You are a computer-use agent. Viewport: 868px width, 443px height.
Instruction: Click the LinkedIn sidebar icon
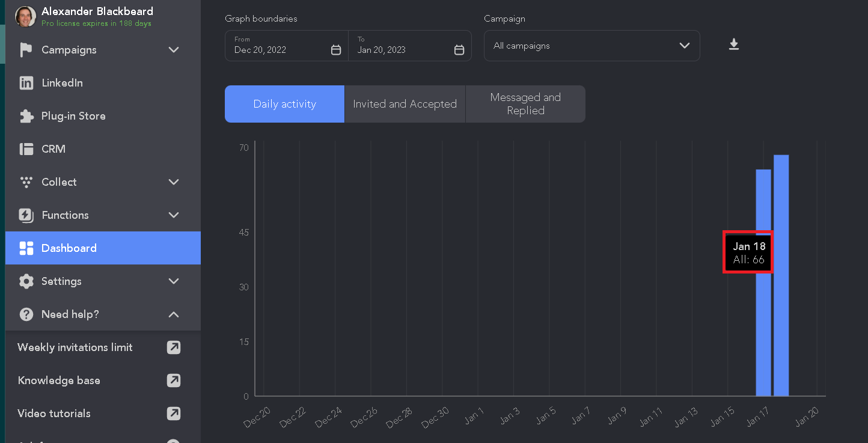point(26,83)
